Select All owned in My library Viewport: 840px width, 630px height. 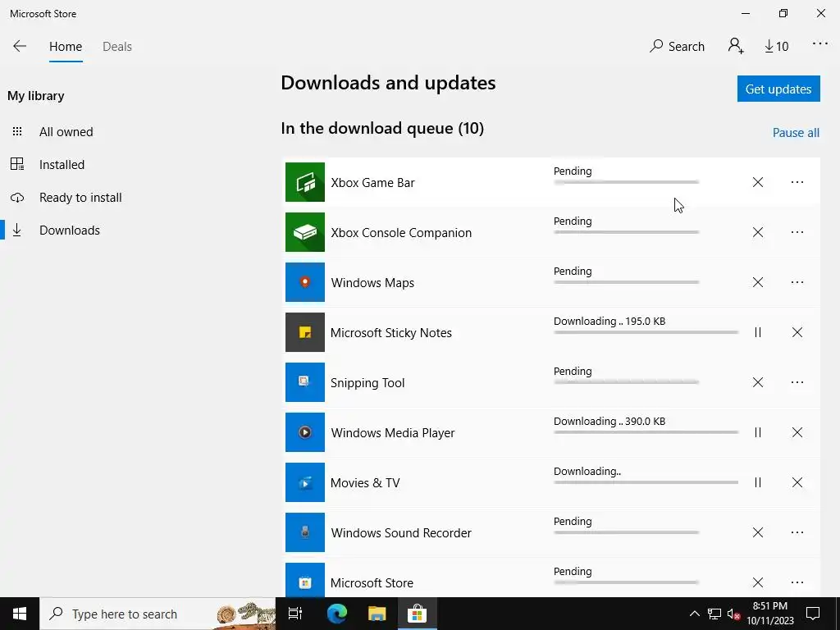(66, 132)
